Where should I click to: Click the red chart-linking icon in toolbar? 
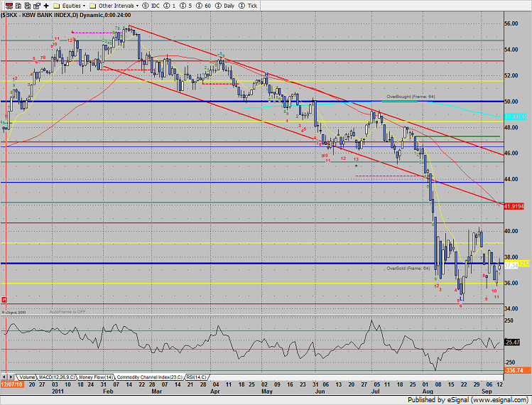9,6
